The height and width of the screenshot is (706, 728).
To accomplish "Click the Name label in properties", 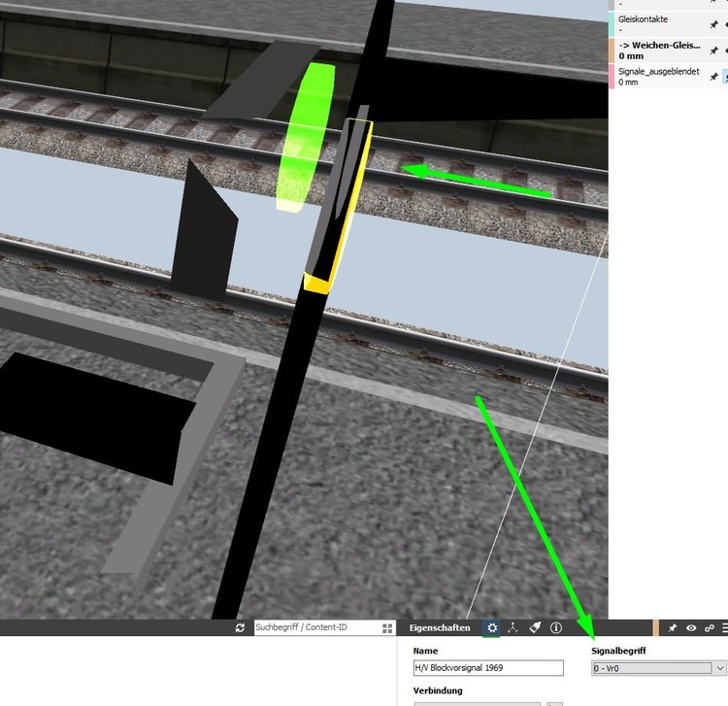I will pyautogui.click(x=425, y=651).
